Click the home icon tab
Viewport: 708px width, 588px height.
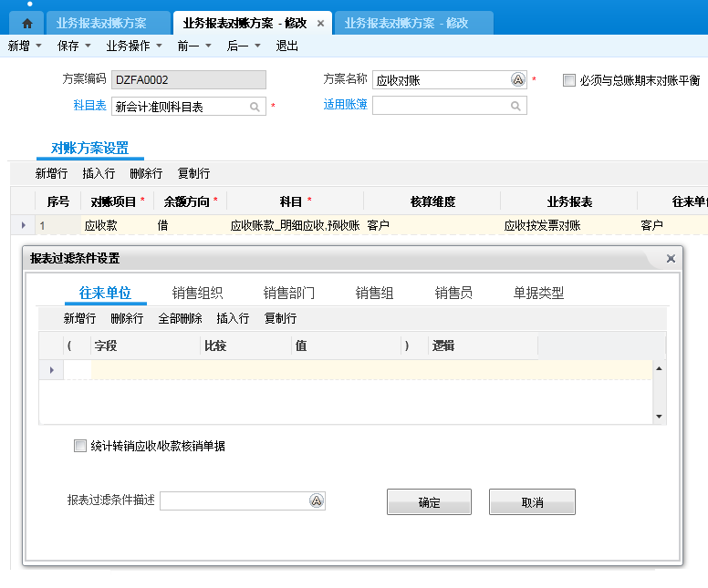pyautogui.click(x=26, y=23)
